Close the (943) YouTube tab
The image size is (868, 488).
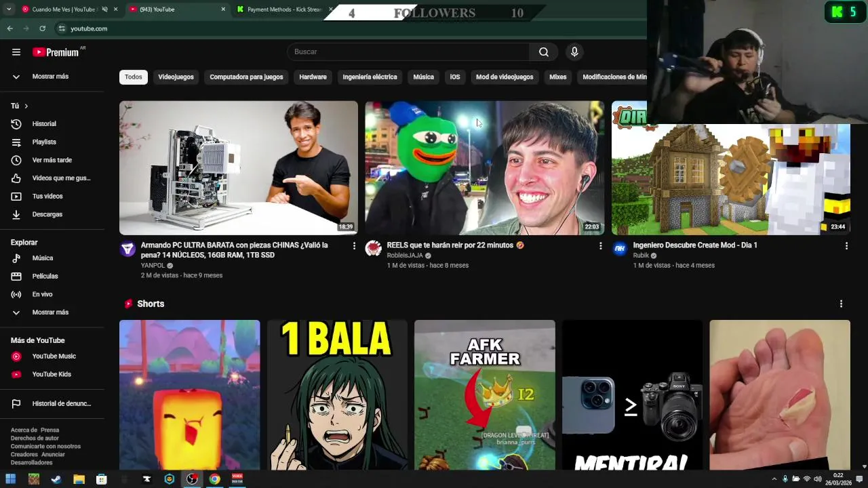pyautogui.click(x=223, y=9)
